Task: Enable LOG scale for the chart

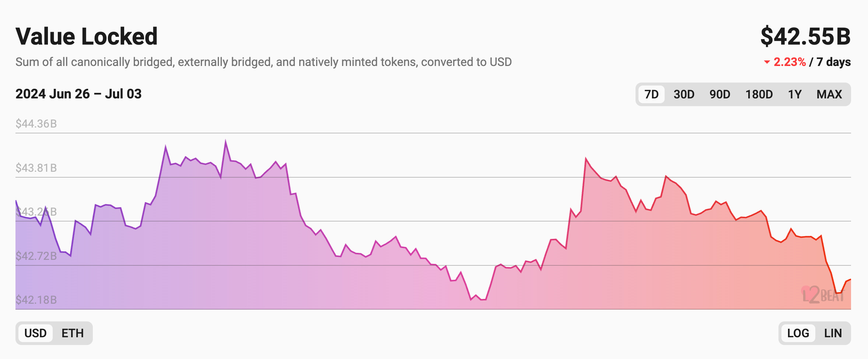Action: coord(797,333)
